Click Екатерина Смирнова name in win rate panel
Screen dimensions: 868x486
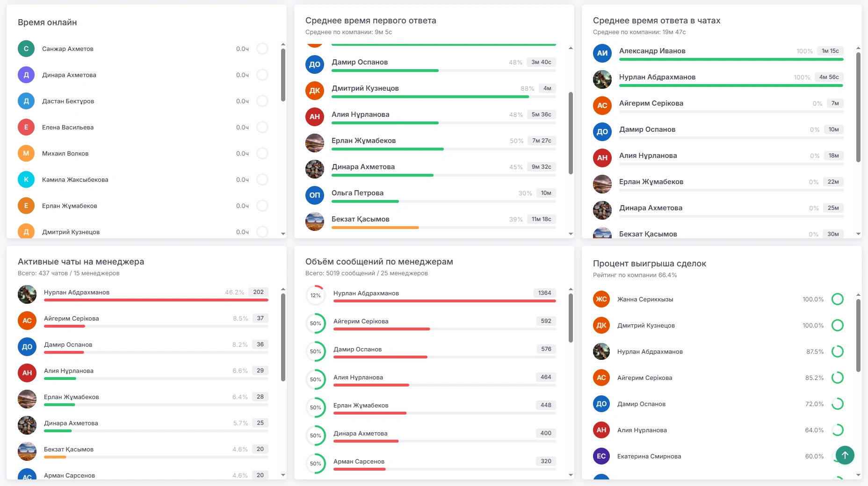point(649,456)
